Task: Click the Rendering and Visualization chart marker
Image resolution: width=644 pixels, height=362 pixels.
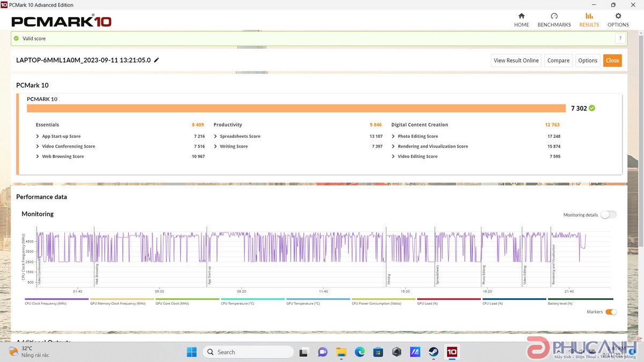Action: [x=553, y=264]
